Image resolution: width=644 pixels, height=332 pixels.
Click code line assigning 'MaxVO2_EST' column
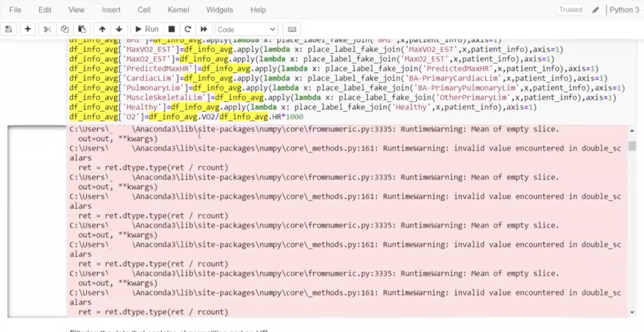[316, 49]
